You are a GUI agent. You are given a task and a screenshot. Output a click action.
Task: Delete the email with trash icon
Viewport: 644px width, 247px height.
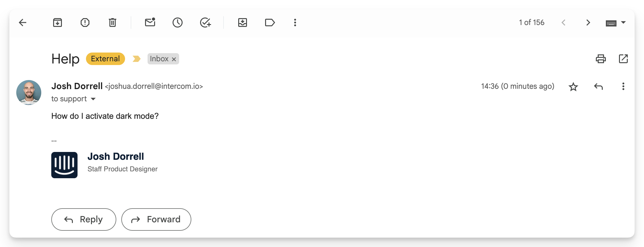coord(113,23)
